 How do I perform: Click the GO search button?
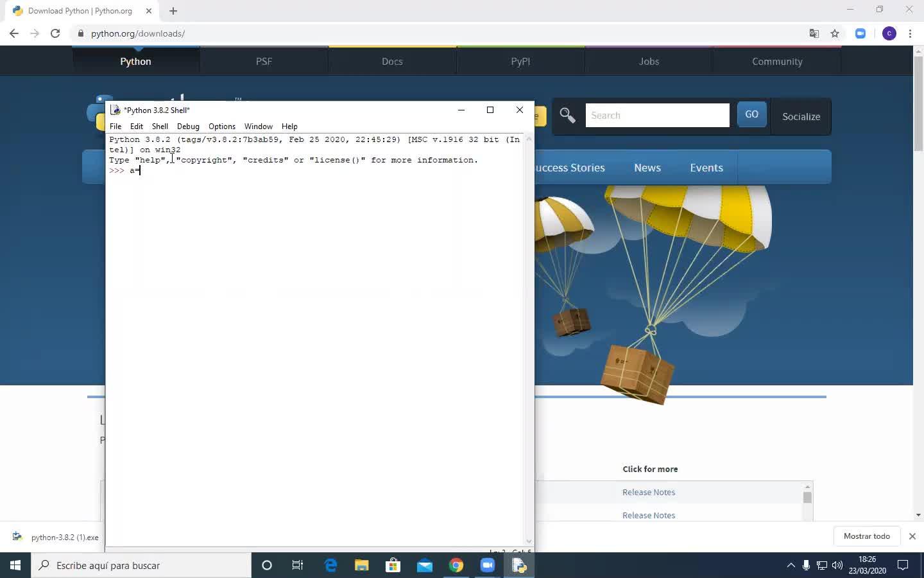(x=751, y=115)
